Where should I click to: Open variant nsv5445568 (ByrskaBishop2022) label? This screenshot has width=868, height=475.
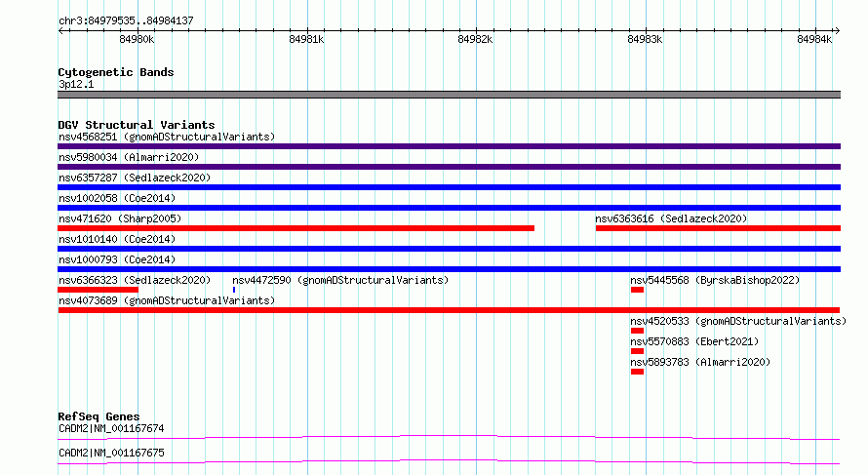[x=715, y=280]
